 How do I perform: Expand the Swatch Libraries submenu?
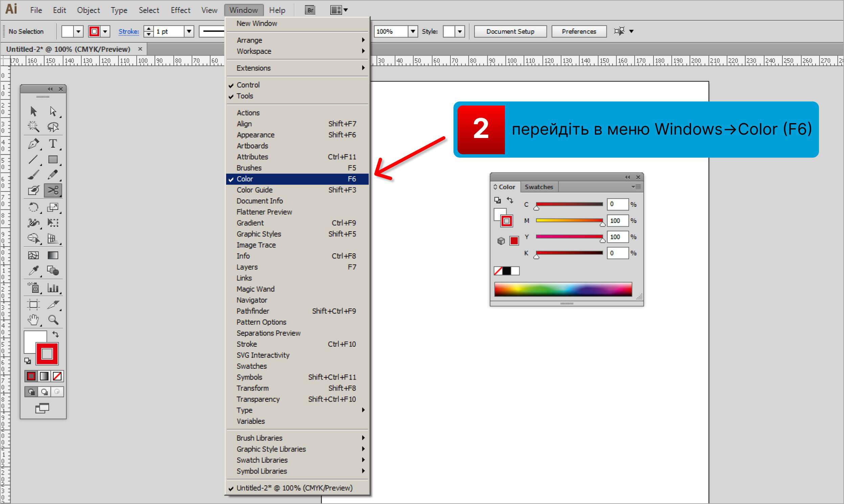(297, 460)
